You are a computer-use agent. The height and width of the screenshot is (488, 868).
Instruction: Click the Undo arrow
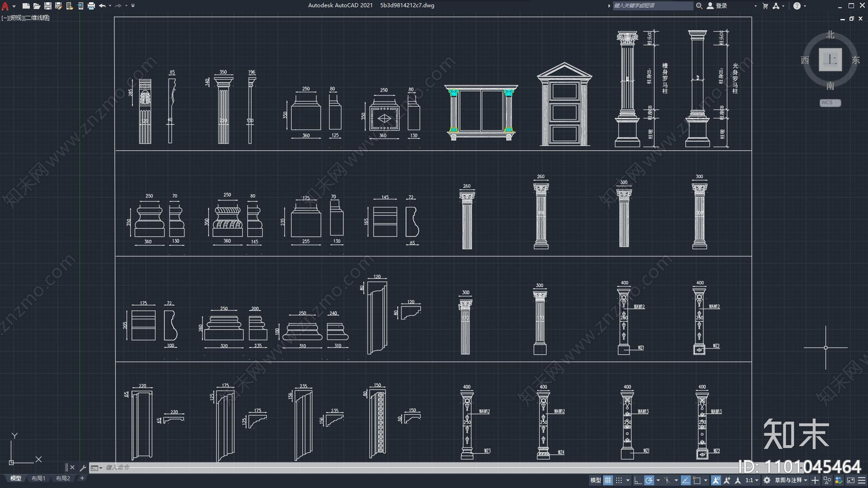pos(102,6)
